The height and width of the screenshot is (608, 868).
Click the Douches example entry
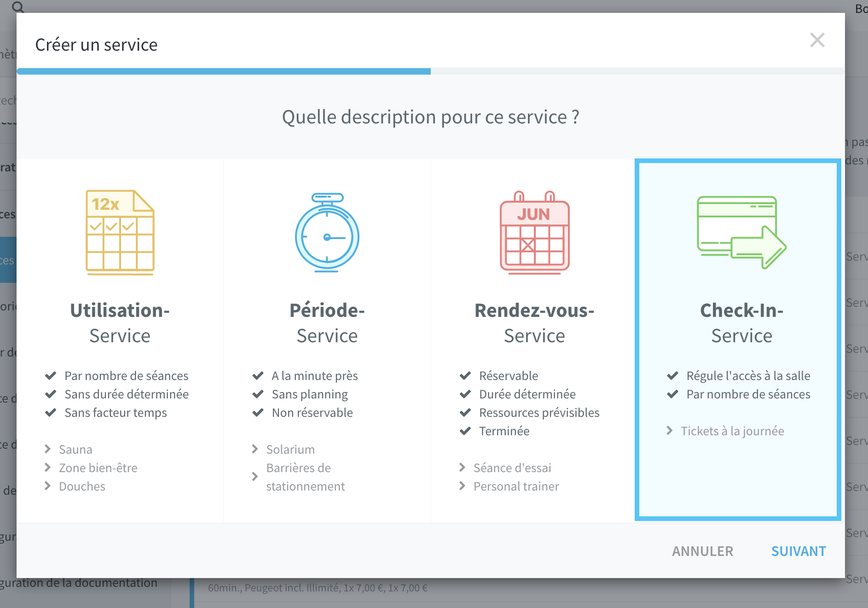(x=82, y=486)
